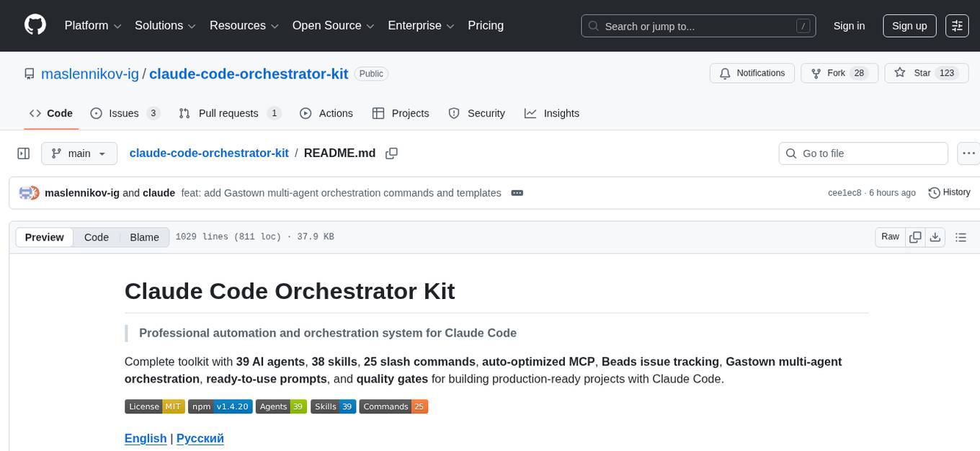The image size is (980, 451).
Task: Open the main branch dropdown
Action: [x=79, y=153]
